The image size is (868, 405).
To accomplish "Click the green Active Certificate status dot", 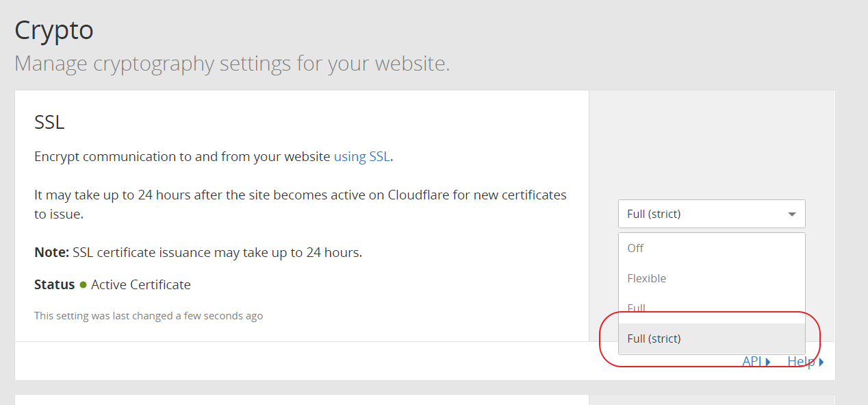I will tap(83, 284).
